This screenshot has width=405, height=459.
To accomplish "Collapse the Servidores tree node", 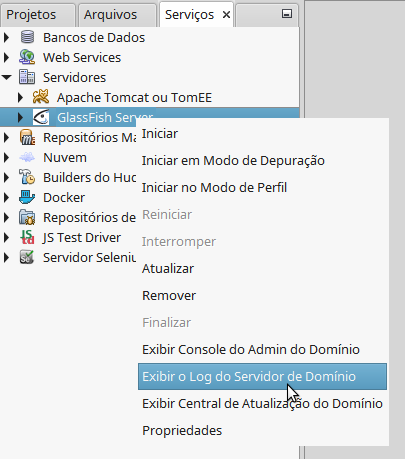I will click(6, 77).
